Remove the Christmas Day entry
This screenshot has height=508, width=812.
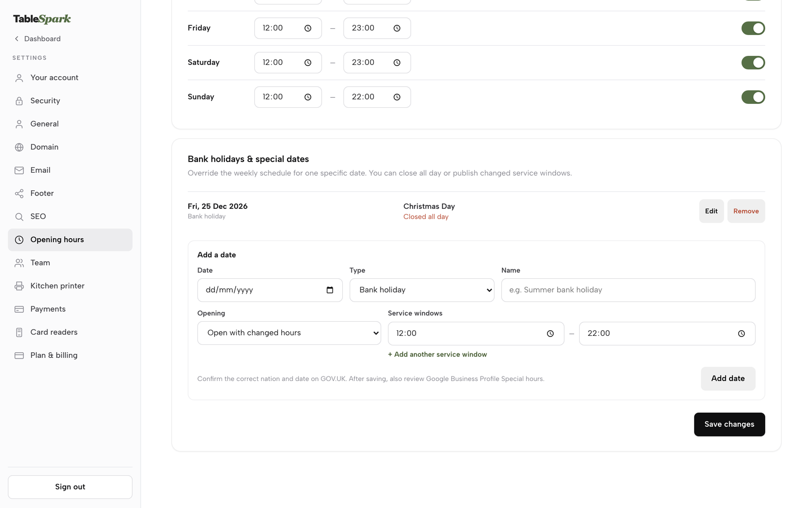click(x=746, y=211)
